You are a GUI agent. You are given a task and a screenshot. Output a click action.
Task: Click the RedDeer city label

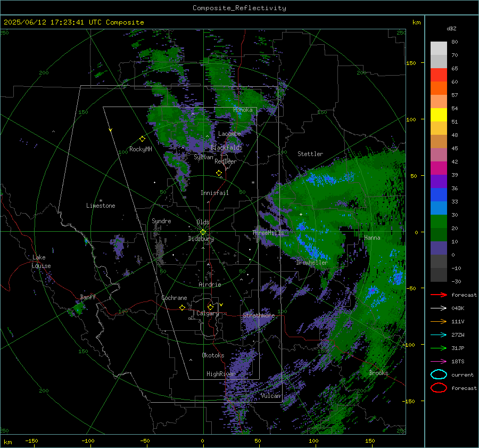point(226,161)
